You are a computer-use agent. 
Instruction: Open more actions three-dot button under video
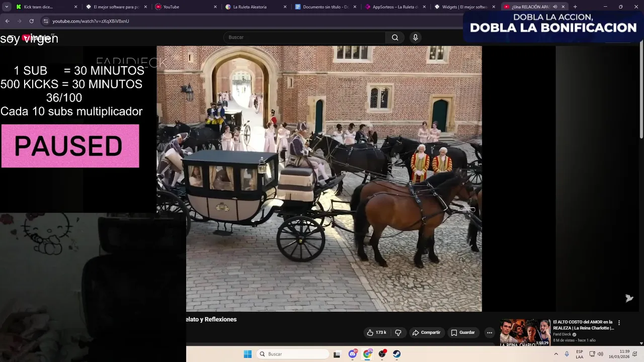(489, 332)
